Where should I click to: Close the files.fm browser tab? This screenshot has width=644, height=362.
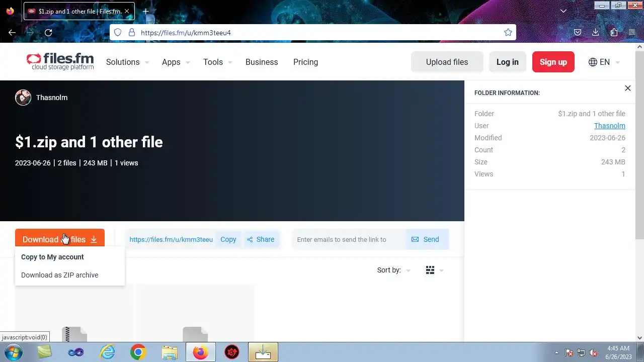click(x=127, y=11)
